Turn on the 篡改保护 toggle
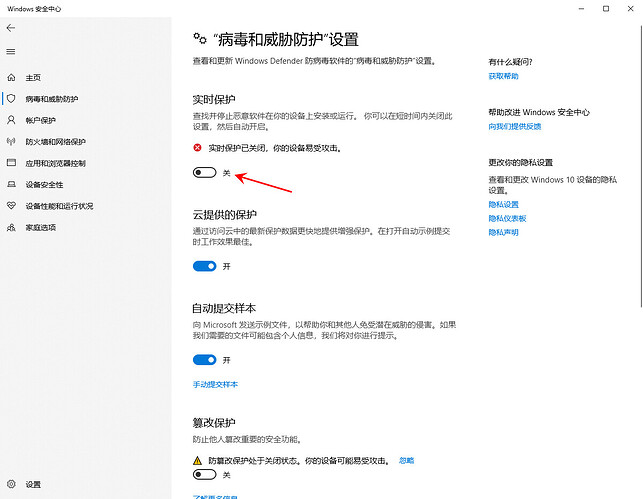The image size is (643, 499). coord(205,474)
